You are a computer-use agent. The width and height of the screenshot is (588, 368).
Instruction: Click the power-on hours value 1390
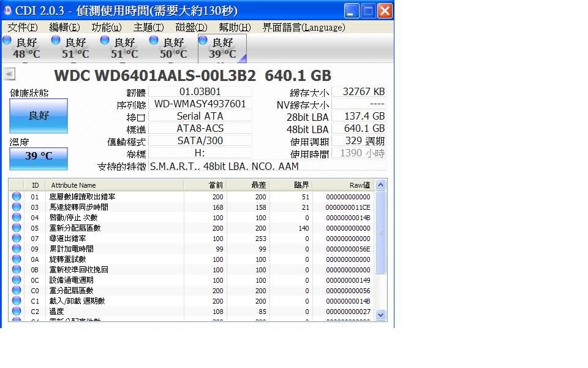[x=359, y=153]
